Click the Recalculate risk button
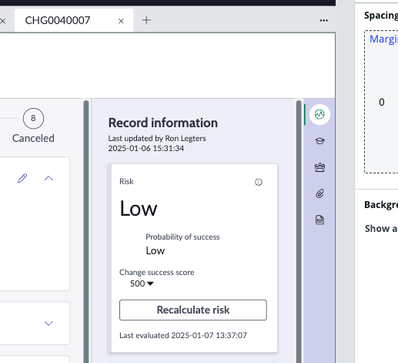This screenshot has width=398, height=363. coord(193,310)
